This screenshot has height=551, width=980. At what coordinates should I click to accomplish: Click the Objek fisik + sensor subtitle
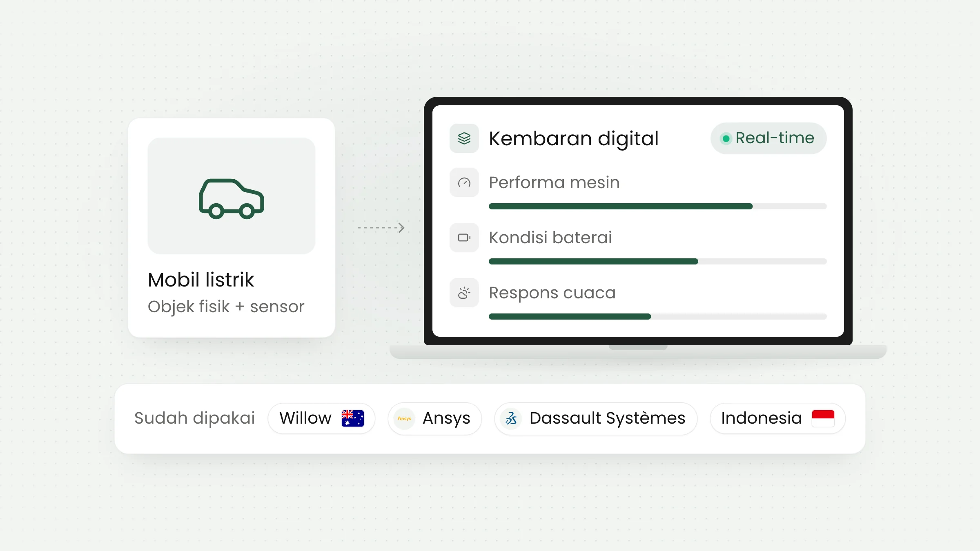226,307
